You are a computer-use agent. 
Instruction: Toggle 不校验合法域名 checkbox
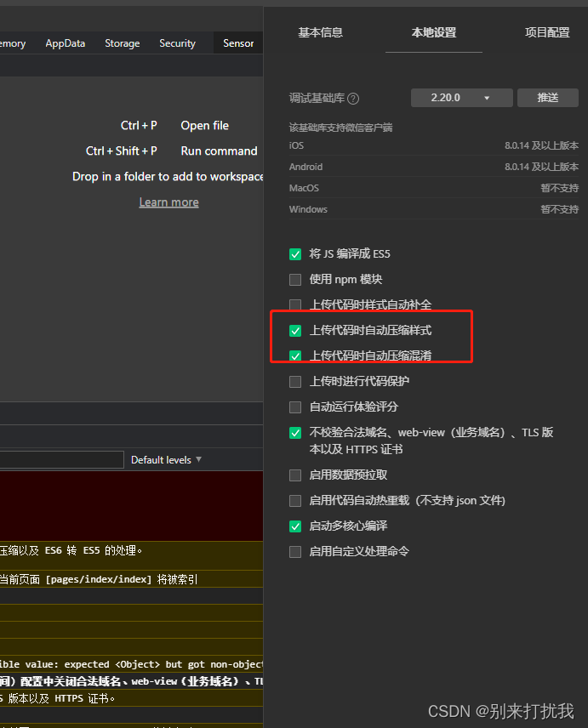click(x=295, y=433)
